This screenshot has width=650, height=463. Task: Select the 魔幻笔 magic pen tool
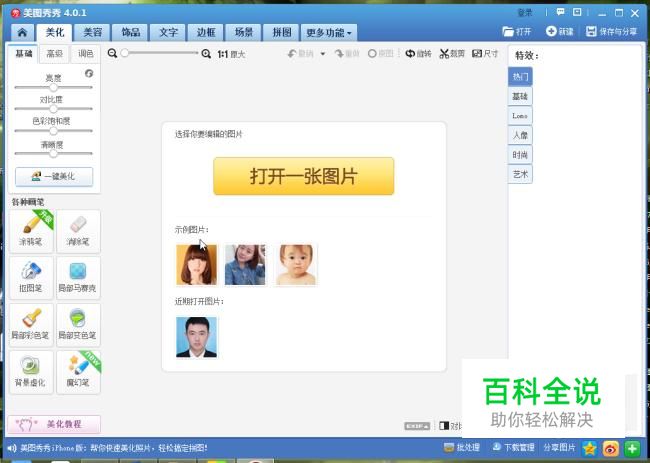pyautogui.click(x=78, y=372)
